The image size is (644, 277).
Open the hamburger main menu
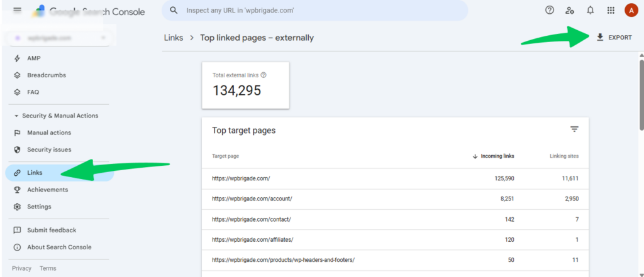pyautogui.click(x=17, y=11)
